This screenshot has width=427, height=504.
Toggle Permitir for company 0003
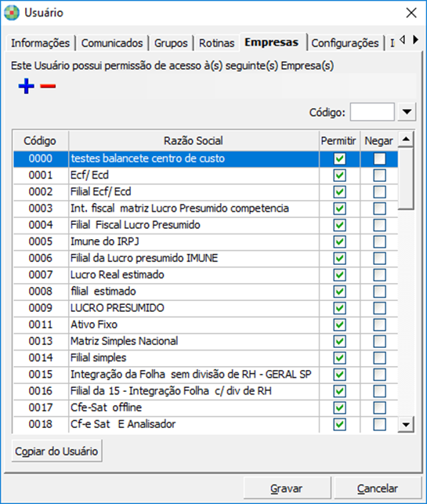[x=339, y=208]
